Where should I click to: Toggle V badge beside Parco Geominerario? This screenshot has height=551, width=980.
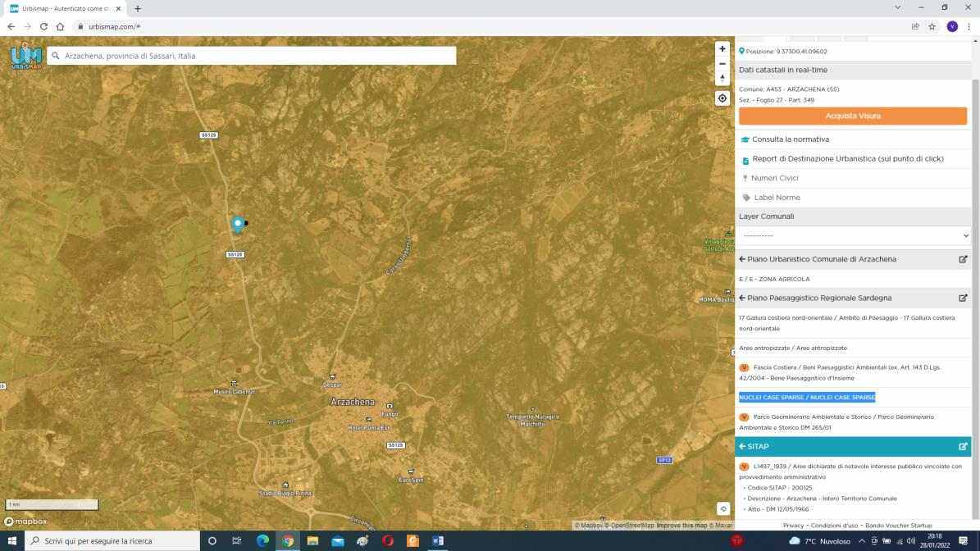(744, 417)
